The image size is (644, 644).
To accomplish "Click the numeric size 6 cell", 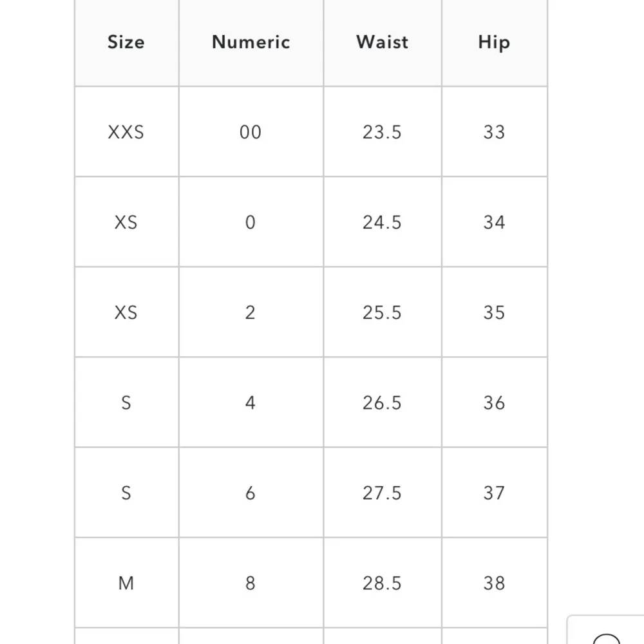I will point(251,493).
